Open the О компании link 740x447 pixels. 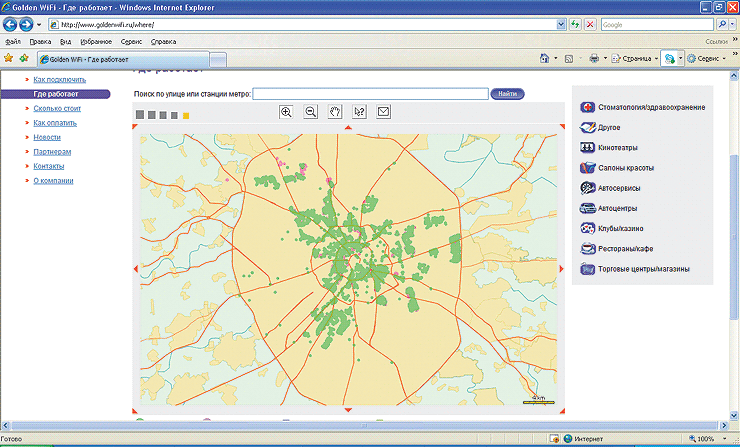click(53, 181)
